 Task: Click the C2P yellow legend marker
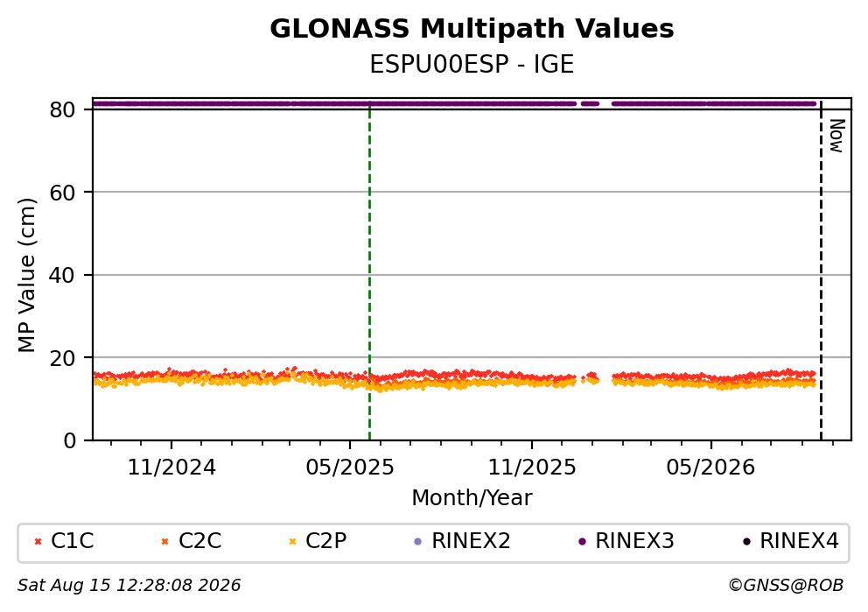click(x=293, y=542)
